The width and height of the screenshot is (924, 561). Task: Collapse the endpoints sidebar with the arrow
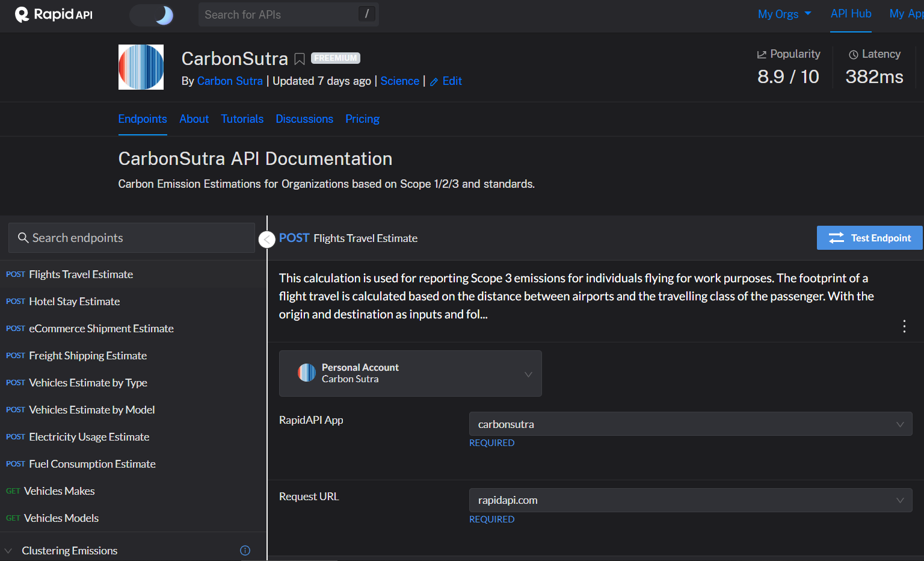(267, 240)
